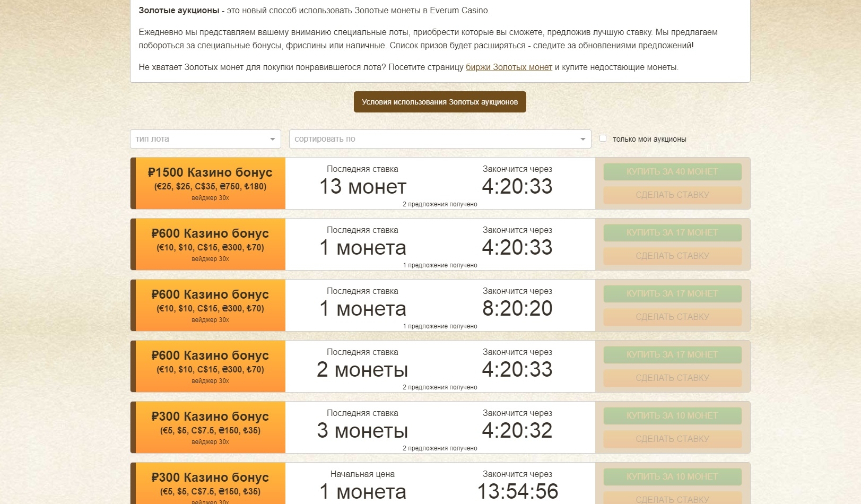
Task: Click the arrow in 'сортировать по' combo box
Action: [582, 139]
